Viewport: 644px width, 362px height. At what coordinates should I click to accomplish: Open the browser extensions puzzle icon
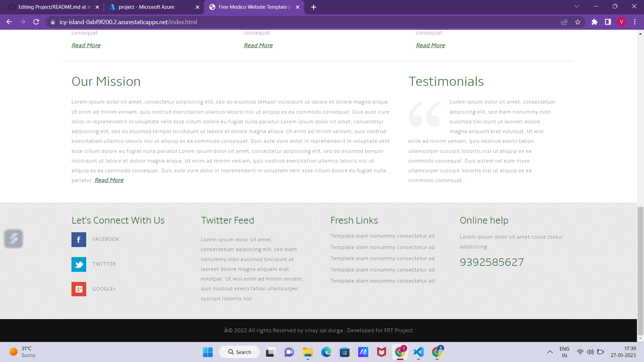(x=594, y=22)
